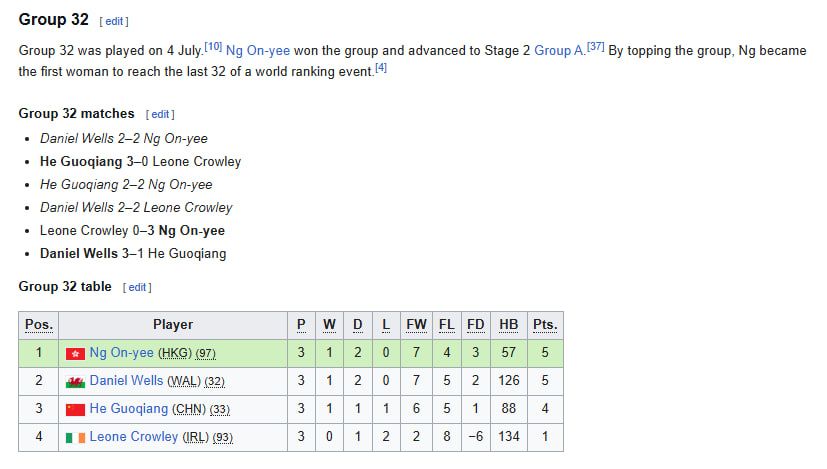Open citation reference 37
This screenshot has width=827, height=469.
595,46
